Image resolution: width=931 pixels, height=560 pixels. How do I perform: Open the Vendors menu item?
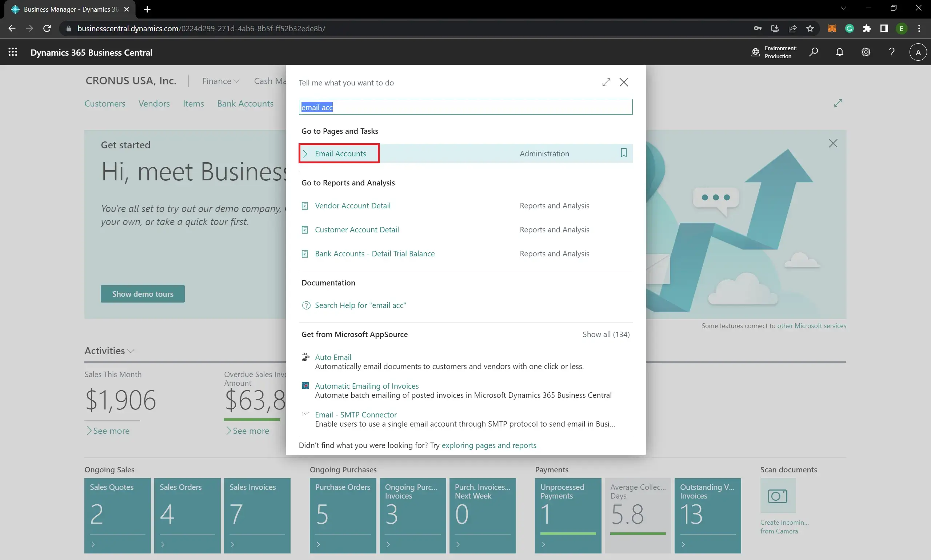154,103
